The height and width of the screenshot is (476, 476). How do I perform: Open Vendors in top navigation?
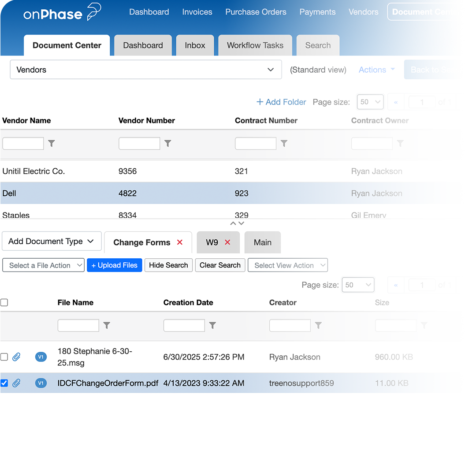(363, 12)
